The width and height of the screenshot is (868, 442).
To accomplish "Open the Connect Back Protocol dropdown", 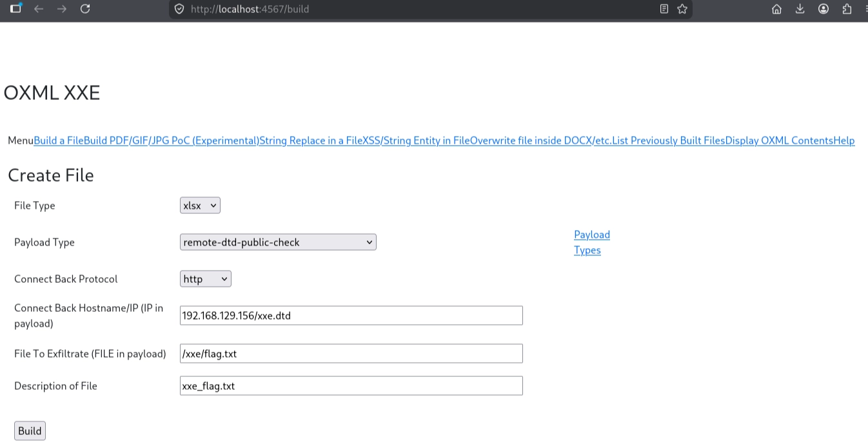I will pyautogui.click(x=205, y=279).
